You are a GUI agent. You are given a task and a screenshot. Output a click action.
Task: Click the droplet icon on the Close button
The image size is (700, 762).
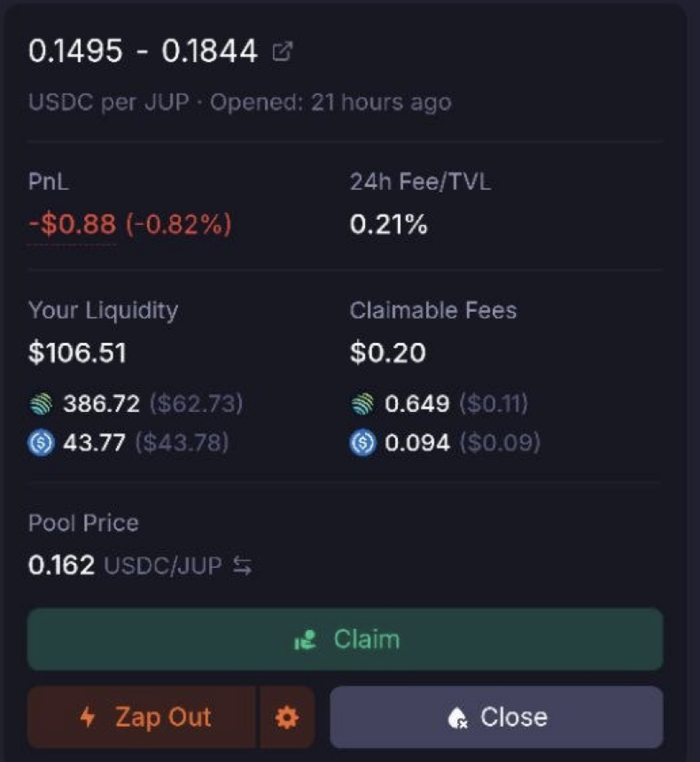(458, 718)
